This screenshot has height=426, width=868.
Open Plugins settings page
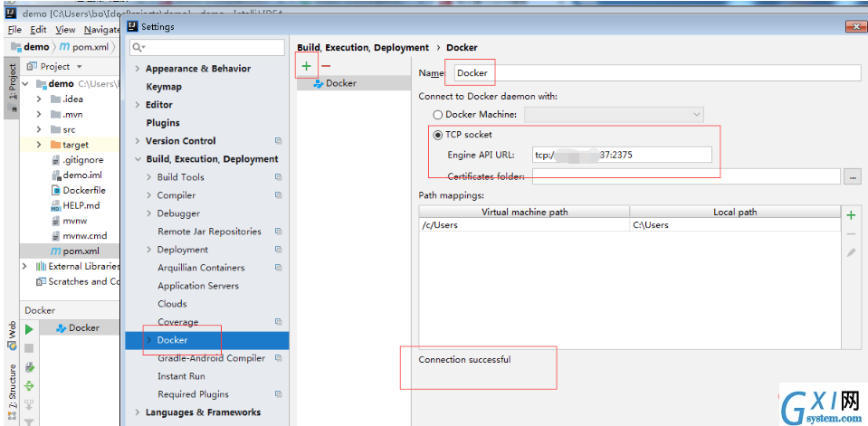[163, 123]
